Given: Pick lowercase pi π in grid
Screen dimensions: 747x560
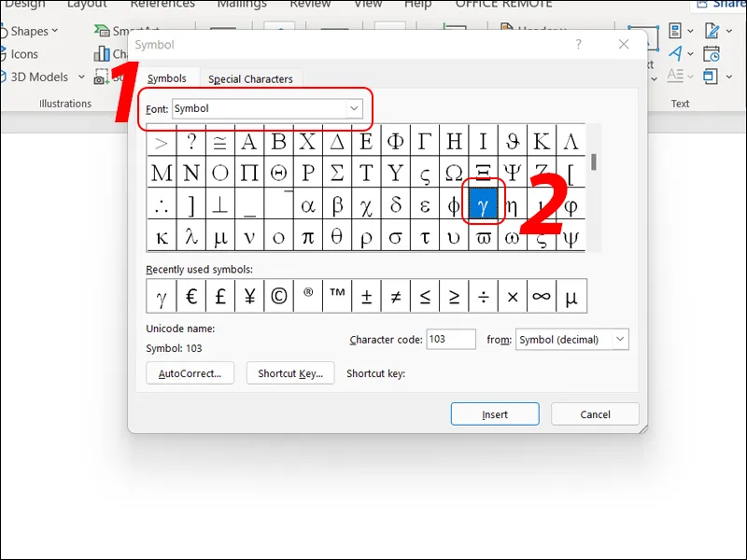Looking at the screenshot, I should 308,236.
